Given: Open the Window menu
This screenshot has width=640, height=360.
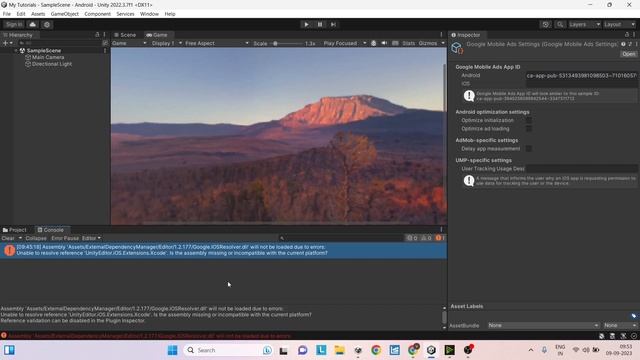Looking at the screenshot, I should [x=149, y=14].
